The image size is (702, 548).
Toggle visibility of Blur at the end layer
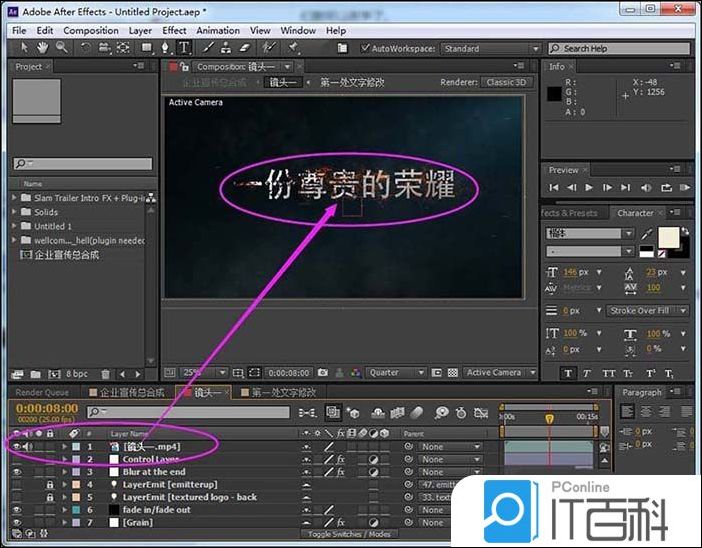pos(16,472)
